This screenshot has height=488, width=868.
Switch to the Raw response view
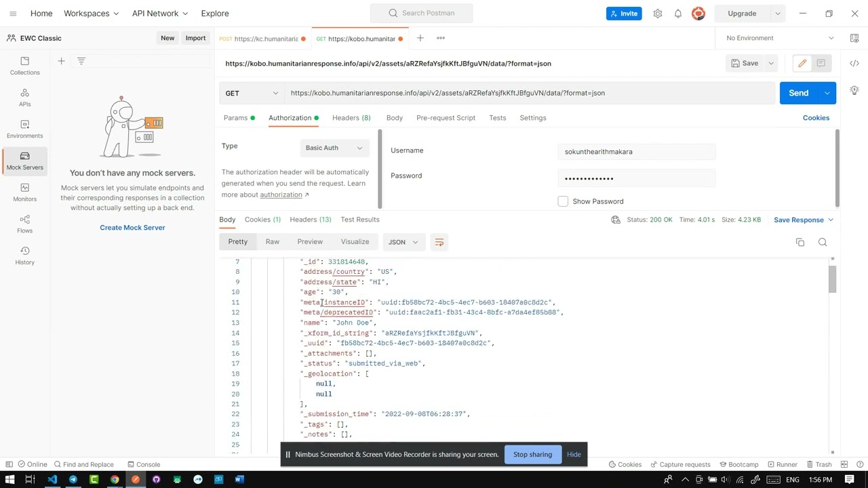(273, 242)
